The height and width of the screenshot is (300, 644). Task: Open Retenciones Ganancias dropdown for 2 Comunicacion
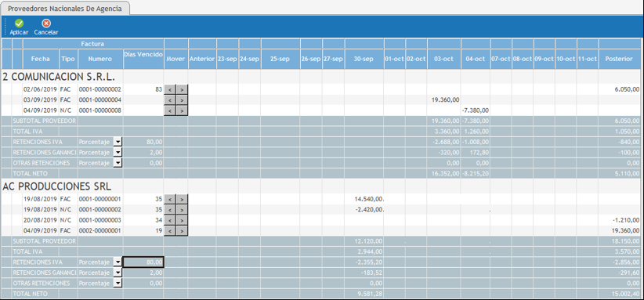(x=118, y=152)
